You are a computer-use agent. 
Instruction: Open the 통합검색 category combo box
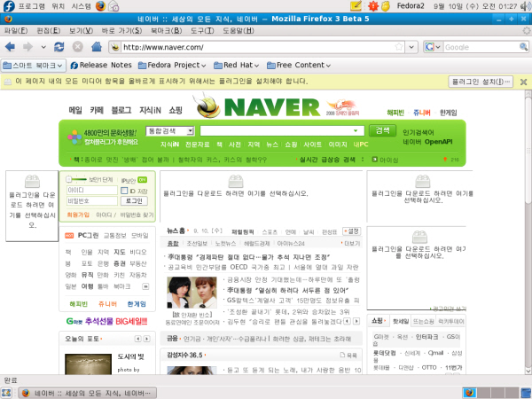coord(170,130)
